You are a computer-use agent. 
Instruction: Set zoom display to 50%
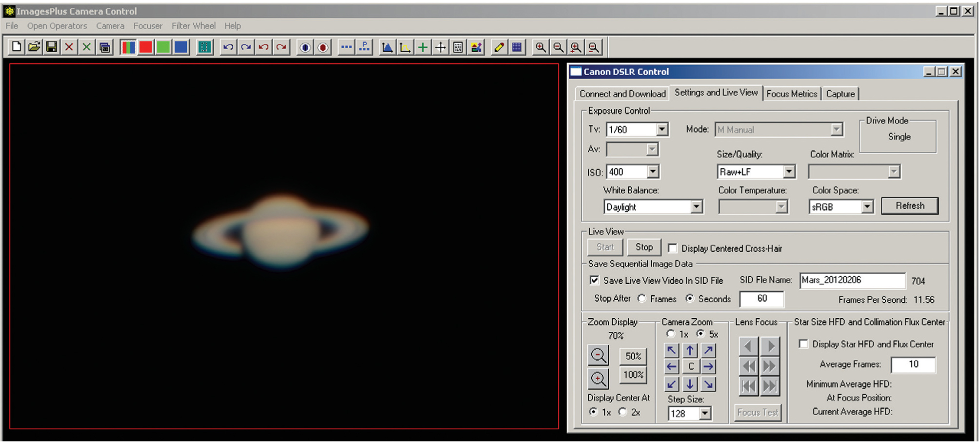633,356
